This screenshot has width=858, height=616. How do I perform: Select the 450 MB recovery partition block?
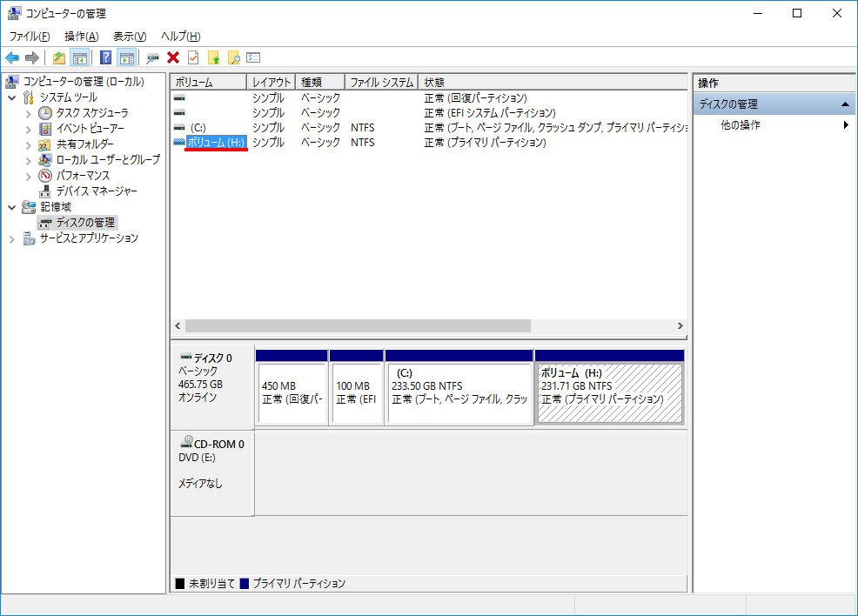tap(292, 387)
